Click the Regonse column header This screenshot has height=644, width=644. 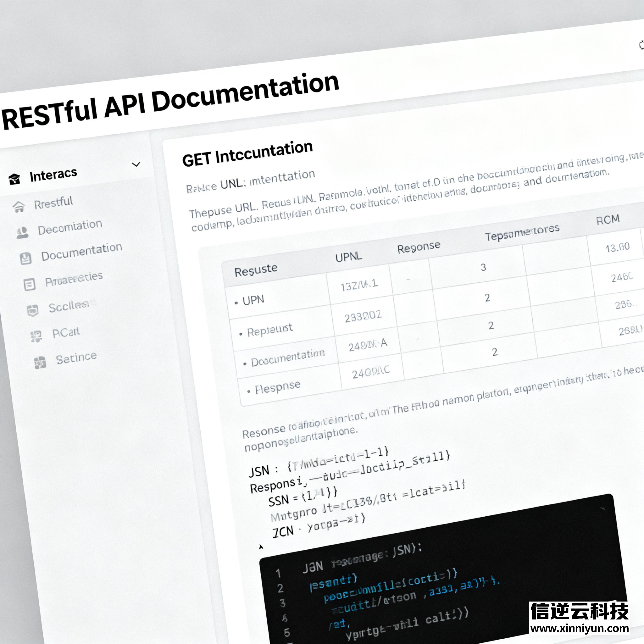(x=419, y=247)
